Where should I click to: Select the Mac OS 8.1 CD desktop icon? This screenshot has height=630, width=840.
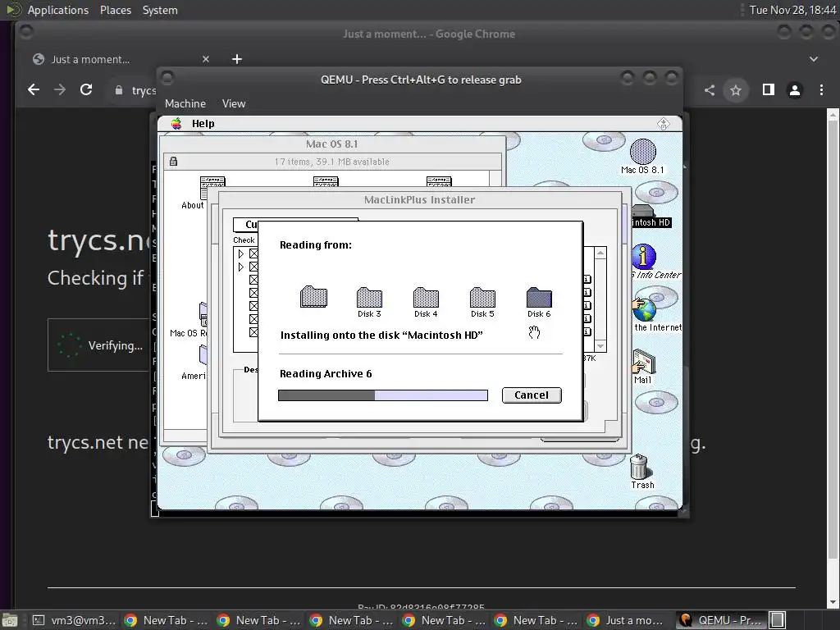(642, 152)
